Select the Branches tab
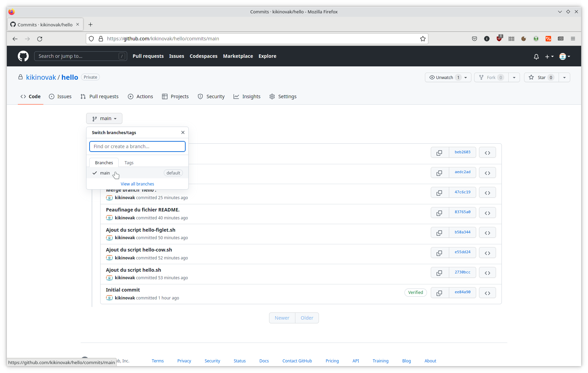Viewport: 588px width, 373px height. click(104, 163)
